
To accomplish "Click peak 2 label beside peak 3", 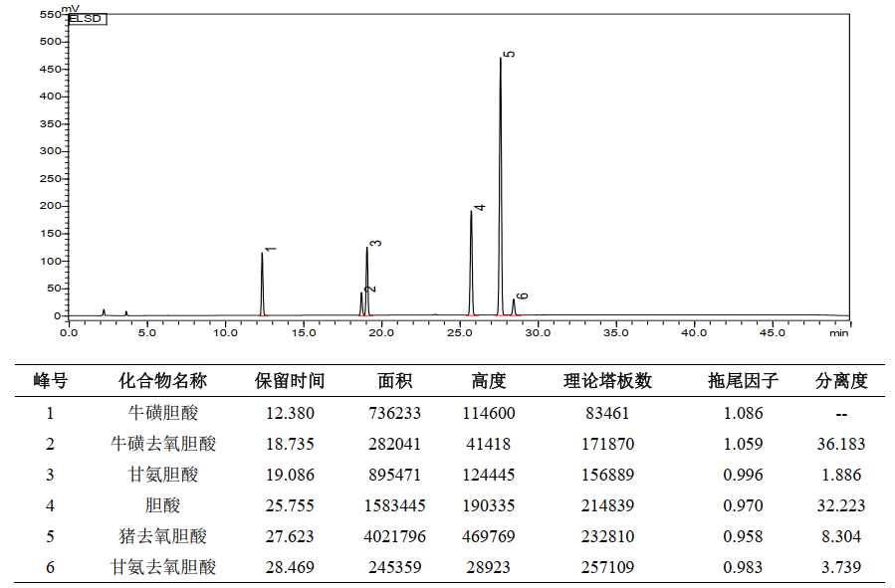I will click(370, 289).
